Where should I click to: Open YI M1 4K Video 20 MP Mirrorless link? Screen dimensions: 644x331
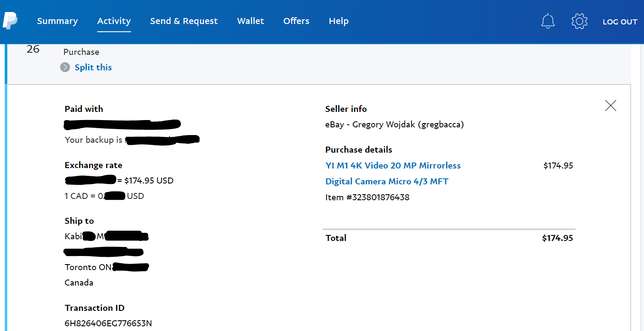393,165
